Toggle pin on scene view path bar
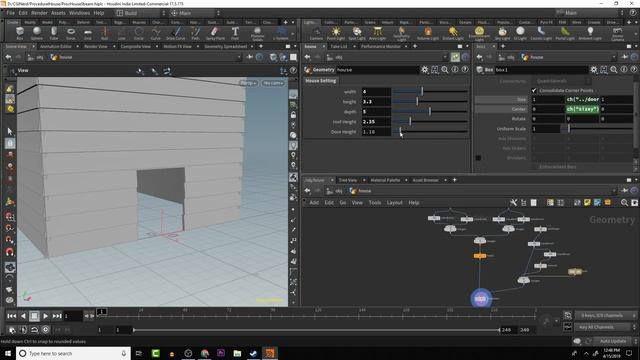 coord(249,57)
